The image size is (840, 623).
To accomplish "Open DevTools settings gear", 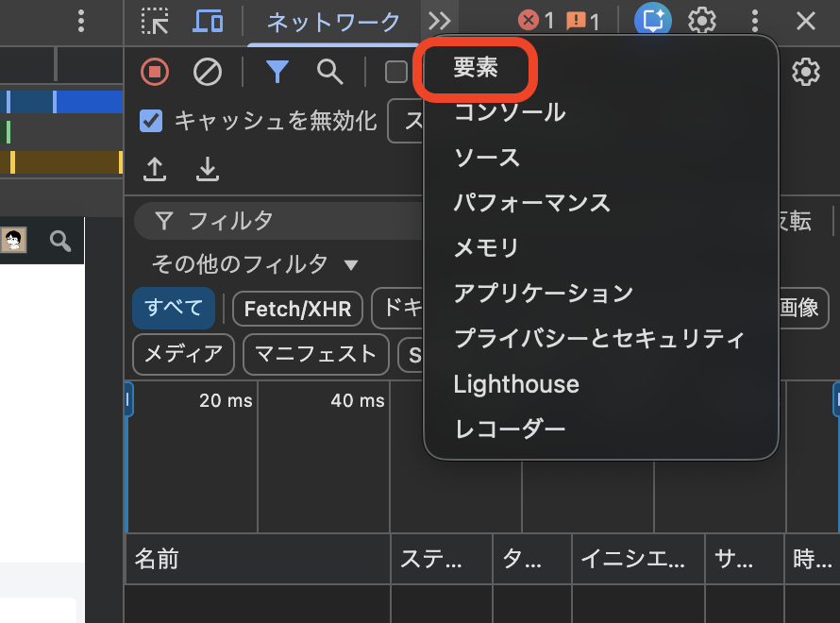I will coord(702,20).
